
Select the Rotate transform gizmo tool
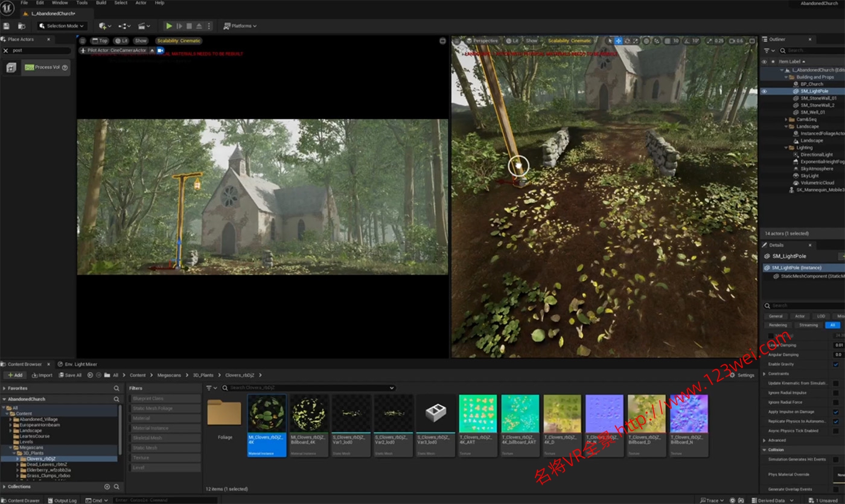[627, 41]
